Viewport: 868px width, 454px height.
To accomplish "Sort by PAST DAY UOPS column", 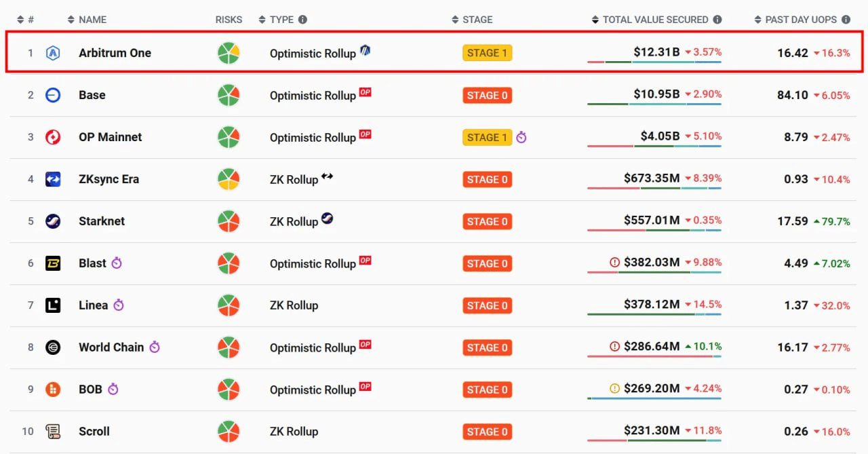I will 796,20.
